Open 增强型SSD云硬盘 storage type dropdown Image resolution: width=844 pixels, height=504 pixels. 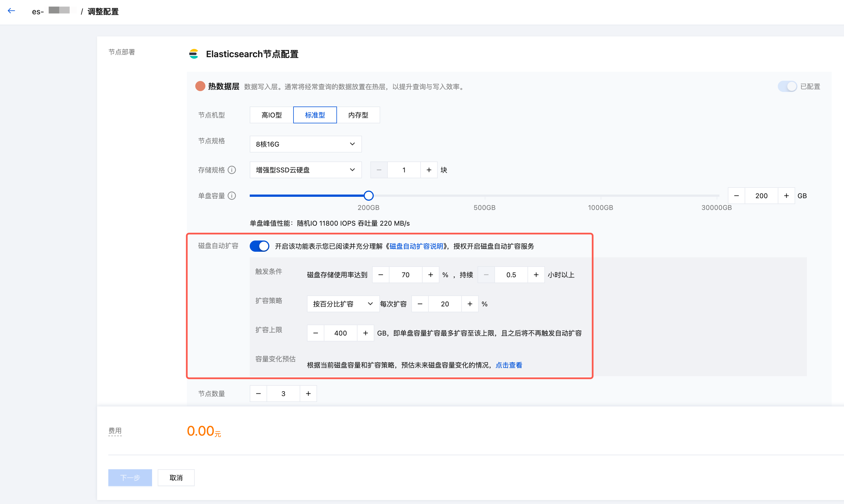click(305, 170)
